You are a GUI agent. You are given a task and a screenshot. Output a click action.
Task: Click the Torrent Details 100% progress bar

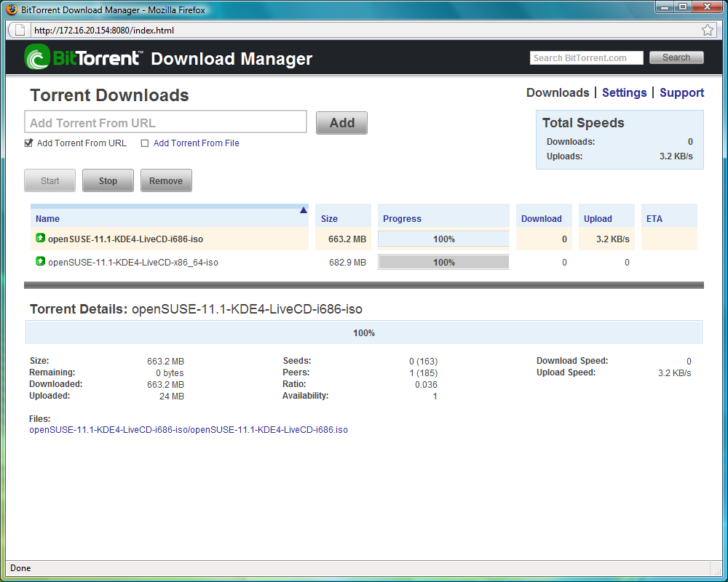pos(363,332)
